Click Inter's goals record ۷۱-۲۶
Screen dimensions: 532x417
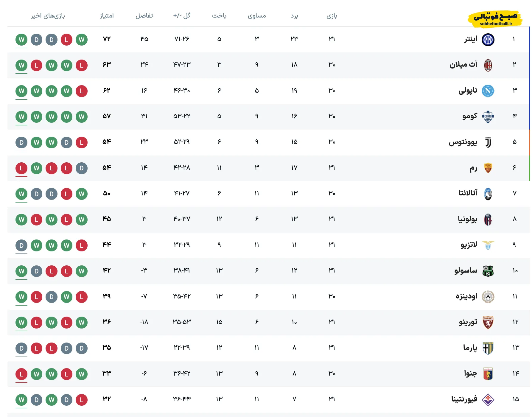click(182, 39)
